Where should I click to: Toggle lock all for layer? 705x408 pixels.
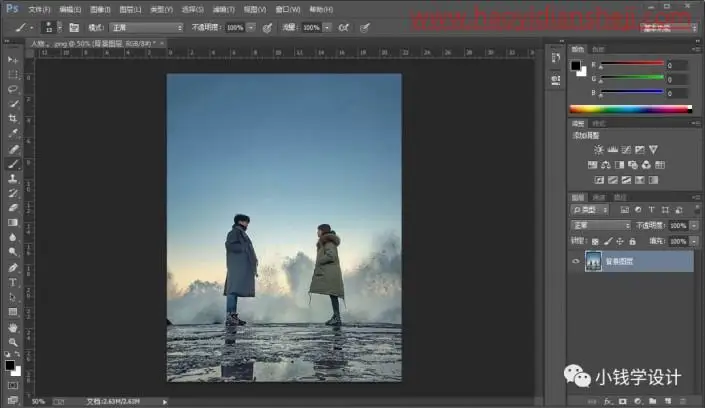click(633, 242)
